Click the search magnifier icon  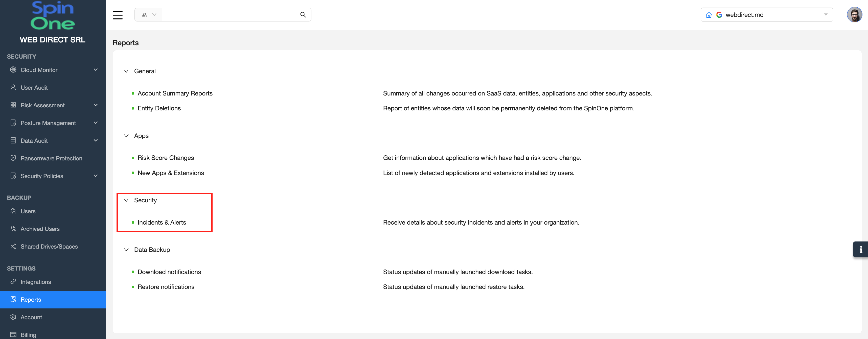tap(303, 15)
